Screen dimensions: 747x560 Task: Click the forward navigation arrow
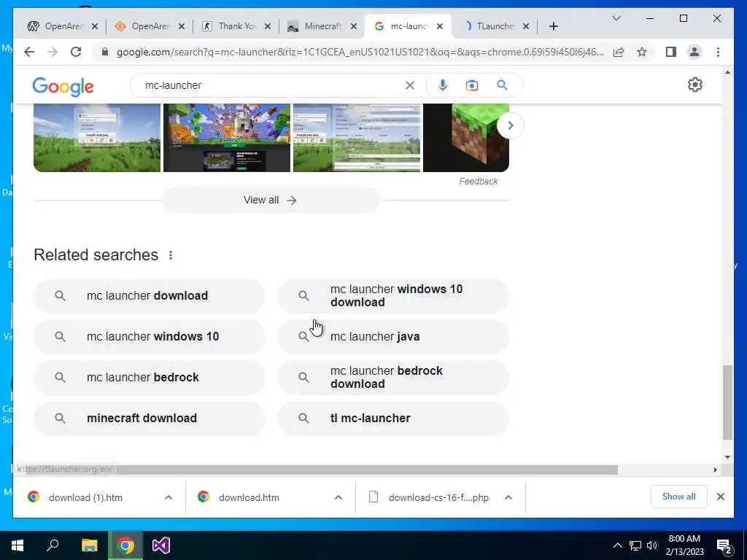(53, 52)
